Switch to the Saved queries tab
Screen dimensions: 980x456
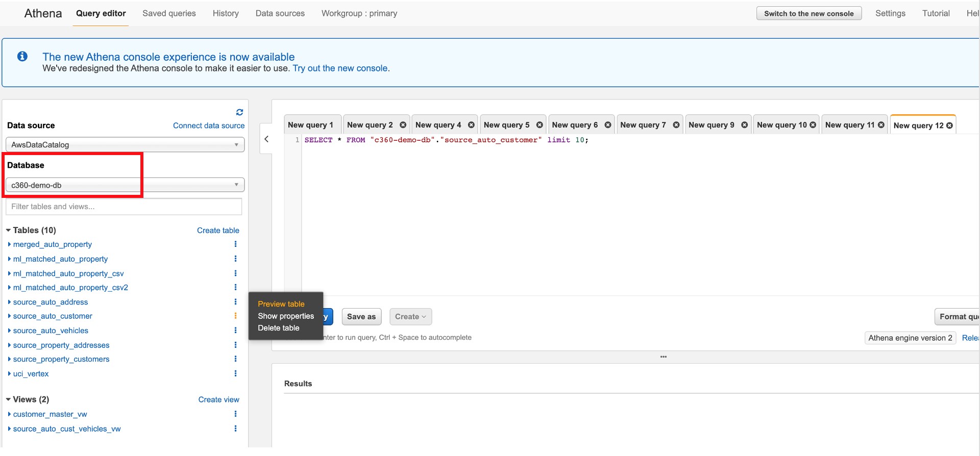(169, 13)
